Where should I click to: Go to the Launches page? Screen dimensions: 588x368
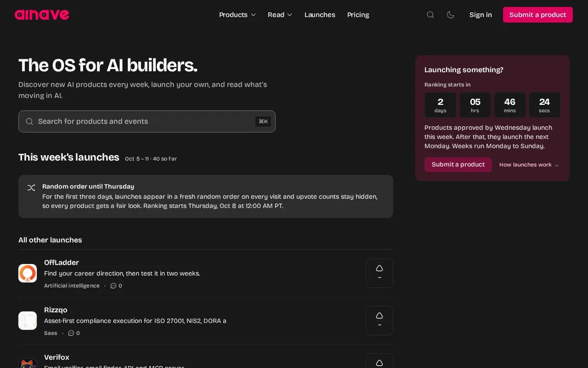point(320,15)
